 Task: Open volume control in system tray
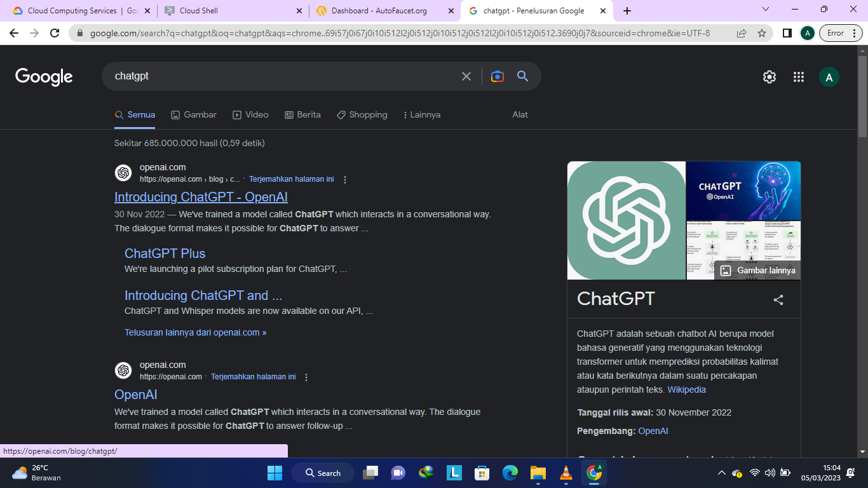(x=770, y=473)
